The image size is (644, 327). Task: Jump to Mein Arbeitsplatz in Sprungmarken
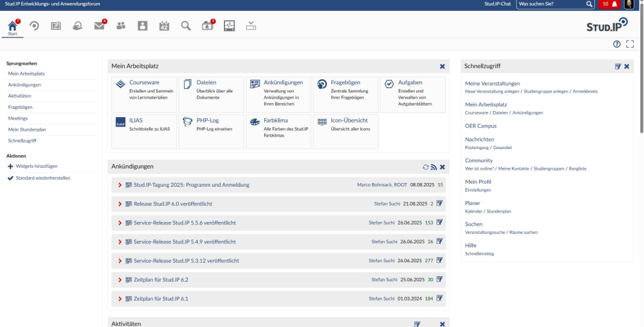[26, 74]
